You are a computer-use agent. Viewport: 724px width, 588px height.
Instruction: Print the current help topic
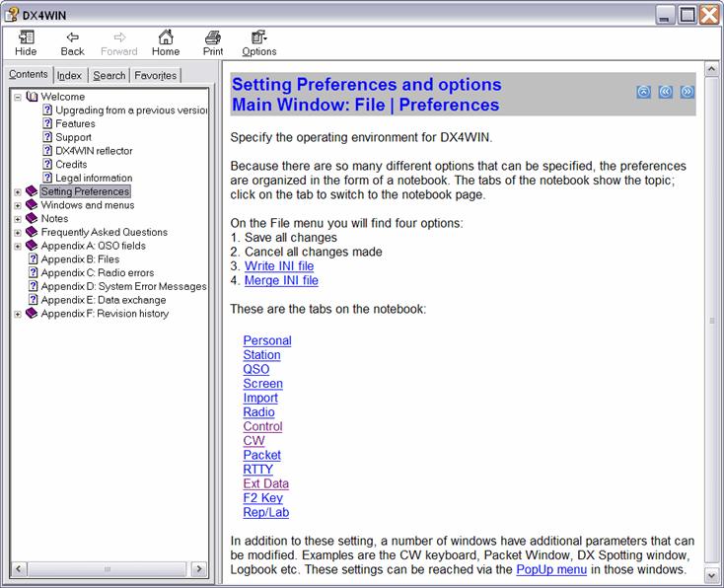click(213, 43)
